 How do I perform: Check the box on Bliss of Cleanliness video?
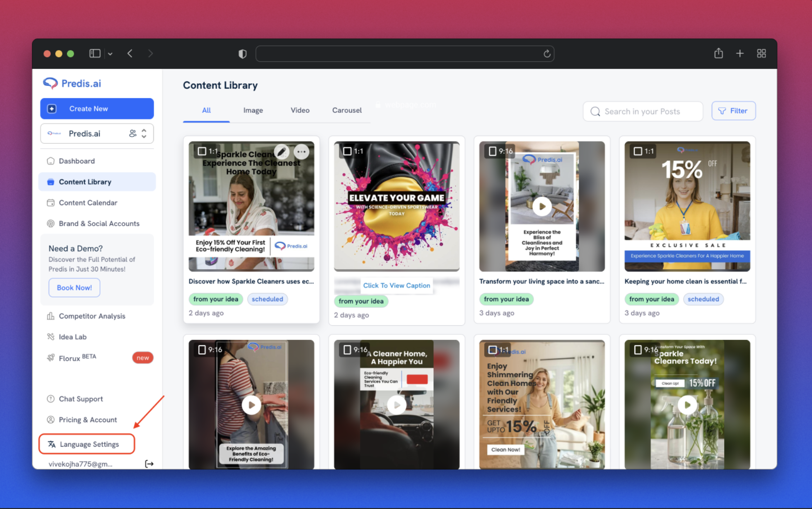tap(492, 151)
